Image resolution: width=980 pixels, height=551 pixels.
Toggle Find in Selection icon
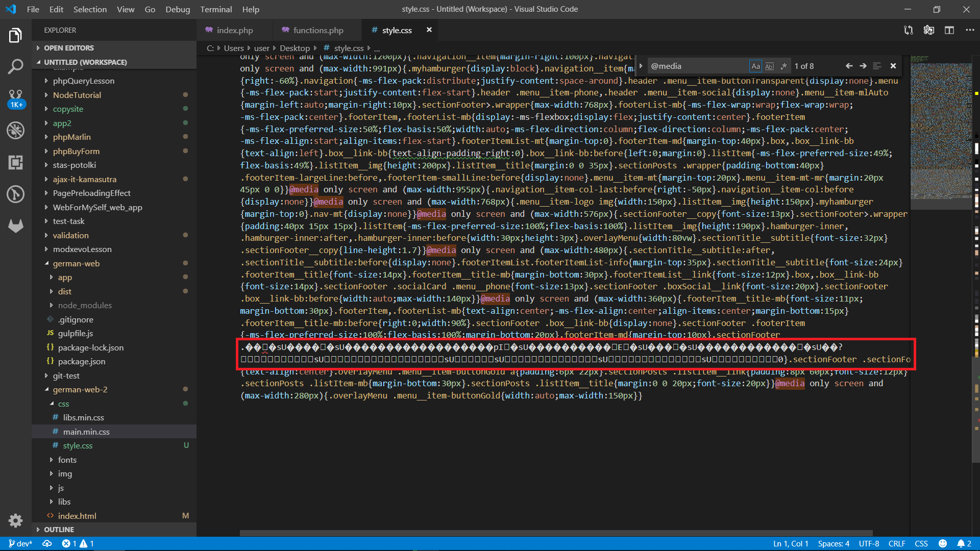(x=877, y=66)
